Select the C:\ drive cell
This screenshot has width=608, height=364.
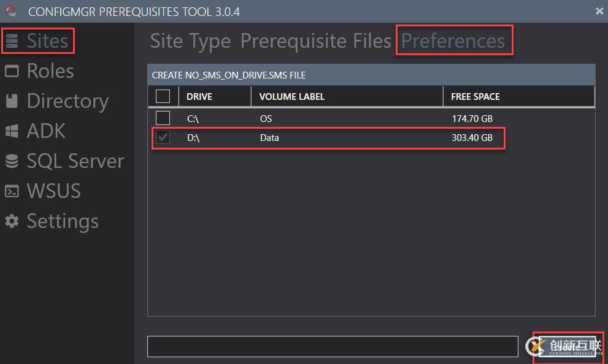[x=193, y=118]
